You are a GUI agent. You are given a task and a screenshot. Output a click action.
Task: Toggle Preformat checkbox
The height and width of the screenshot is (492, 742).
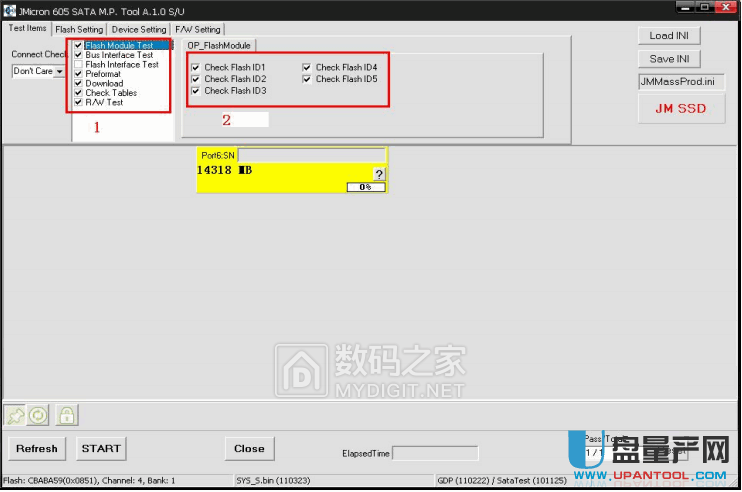click(79, 74)
